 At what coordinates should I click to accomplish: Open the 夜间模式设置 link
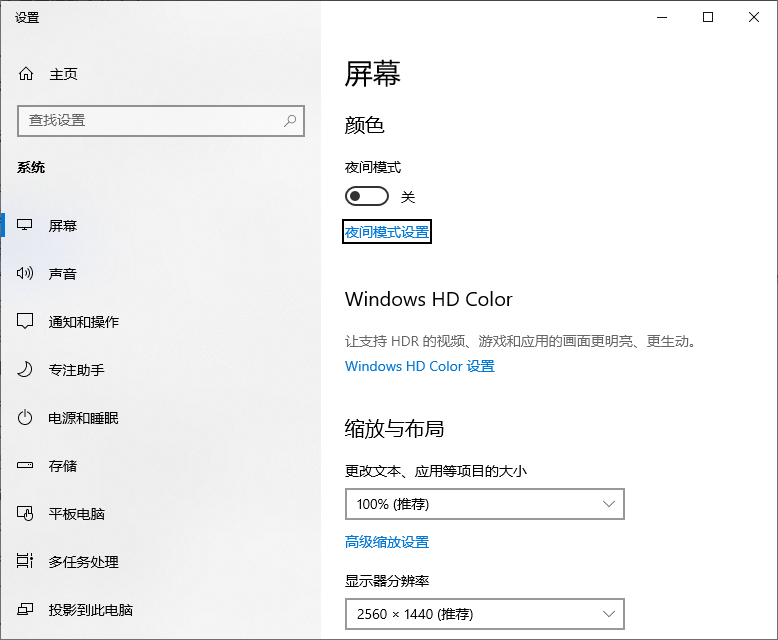coord(387,232)
